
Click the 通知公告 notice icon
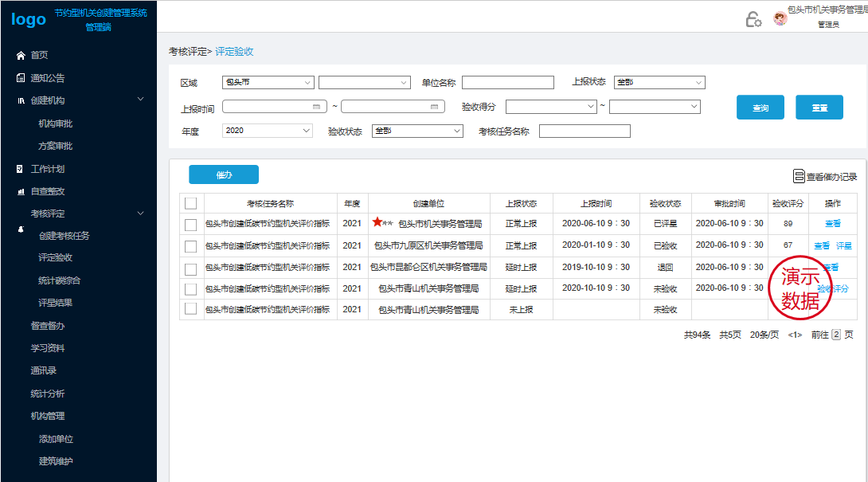tap(21, 78)
